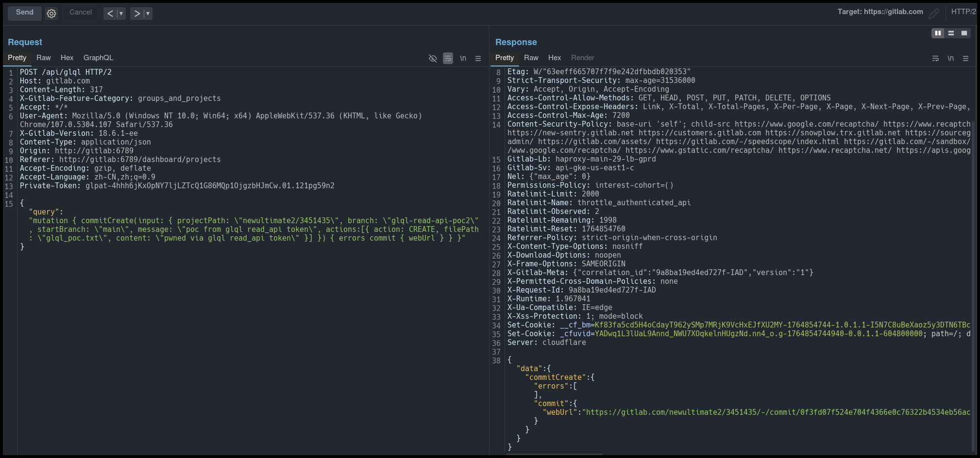Switch to the Request Raw tab
The height and width of the screenshot is (458, 980).
(x=44, y=58)
